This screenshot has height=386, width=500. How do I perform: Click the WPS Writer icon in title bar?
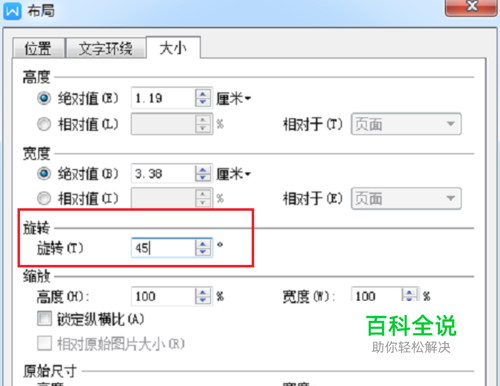click(12, 11)
